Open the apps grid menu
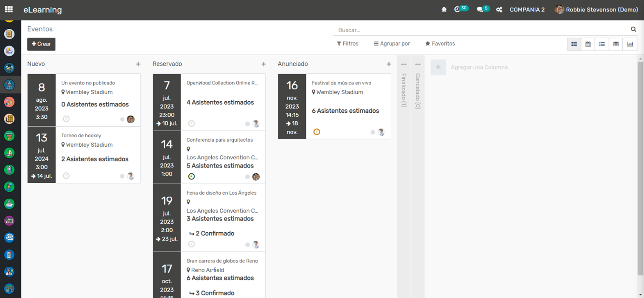Screen dimensions: 644x298 (x=8, y=9)
